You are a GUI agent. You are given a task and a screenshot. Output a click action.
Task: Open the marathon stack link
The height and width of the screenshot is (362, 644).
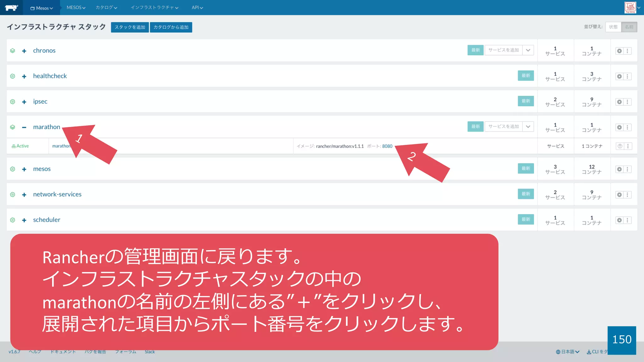(47, 127)
